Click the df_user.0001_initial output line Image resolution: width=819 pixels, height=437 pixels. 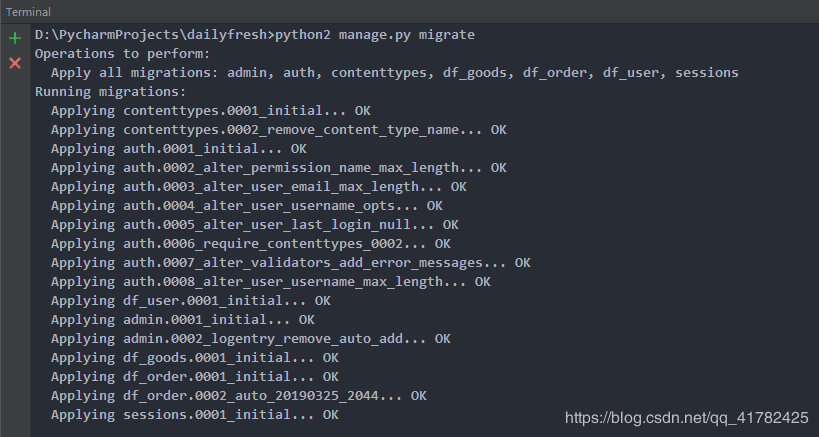coord(190,300)
